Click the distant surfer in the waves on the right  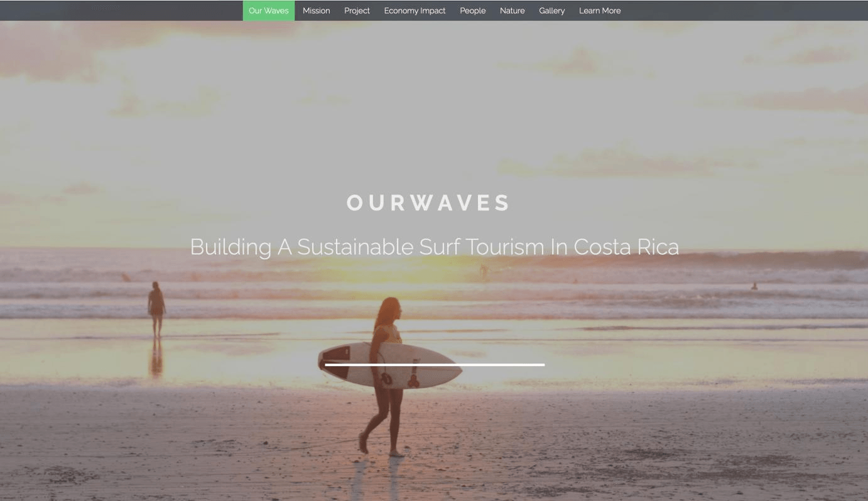point(754,286)
